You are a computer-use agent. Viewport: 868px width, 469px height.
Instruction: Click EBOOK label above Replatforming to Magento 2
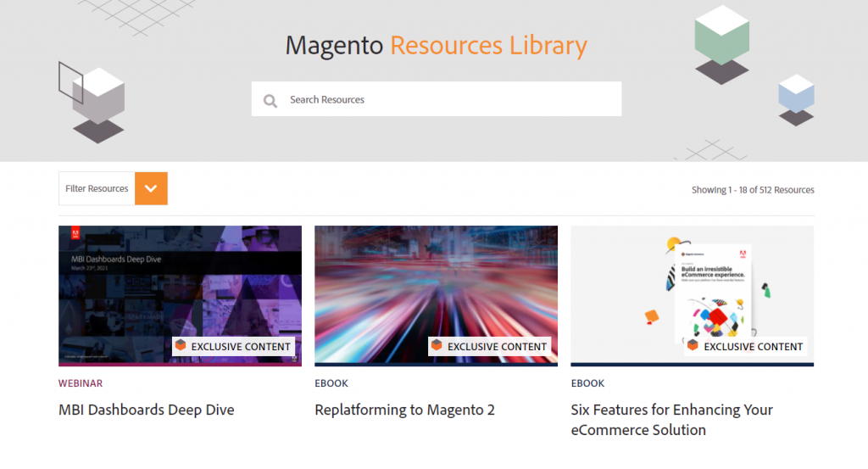coord(331,383)
